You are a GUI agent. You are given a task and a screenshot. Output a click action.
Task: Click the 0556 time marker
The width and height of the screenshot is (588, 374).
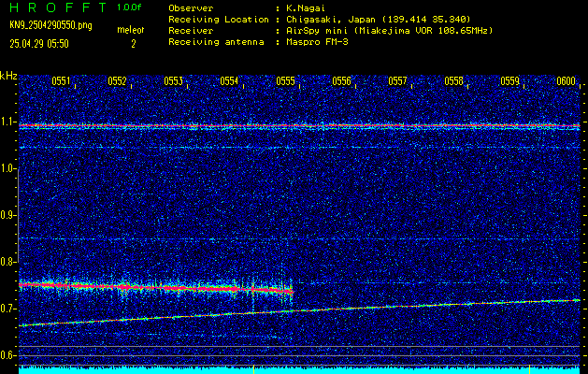[341, 81]
